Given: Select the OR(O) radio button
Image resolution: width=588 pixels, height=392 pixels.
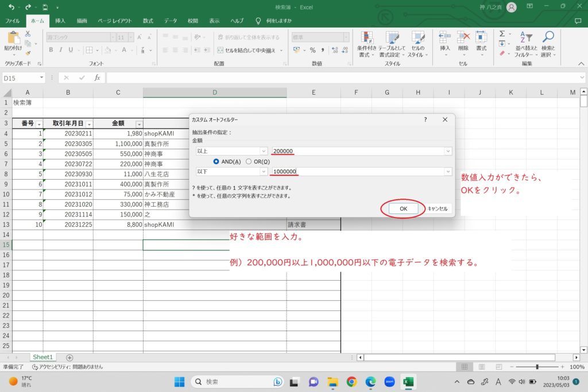Looking at the screenshot, I should pos(249,161).
